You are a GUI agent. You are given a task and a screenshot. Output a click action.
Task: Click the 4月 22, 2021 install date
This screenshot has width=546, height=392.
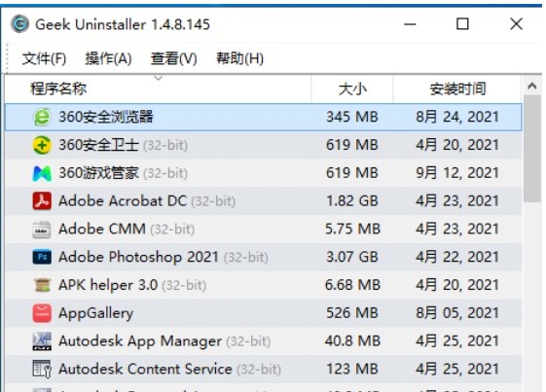click(457, 257)
